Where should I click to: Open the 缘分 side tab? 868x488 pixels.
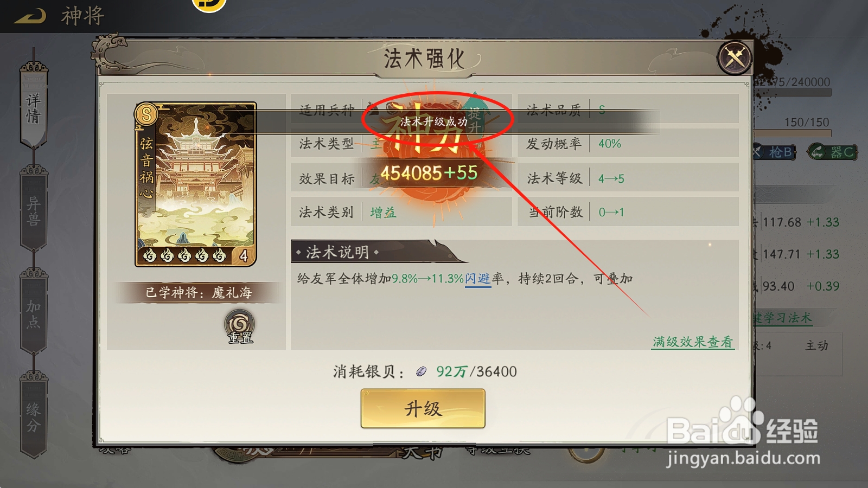pyautogui.click(x=34, y=416)
